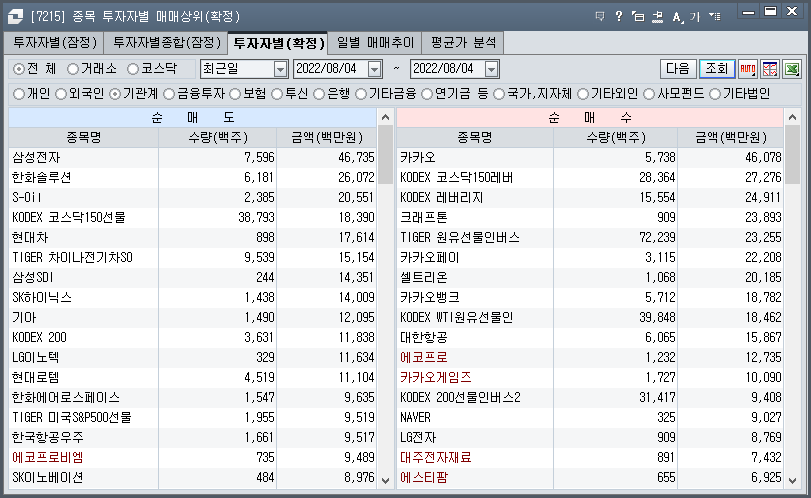The width and height of the screenshot is (811, 498).
Task: Click the app logo icon in title bar
Action: click(x=15, y=17)
